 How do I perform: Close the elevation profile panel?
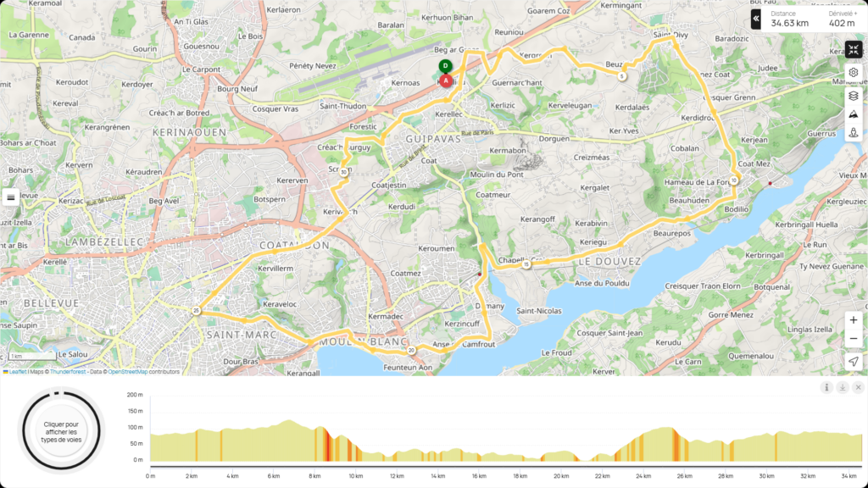tap(858, 387)
